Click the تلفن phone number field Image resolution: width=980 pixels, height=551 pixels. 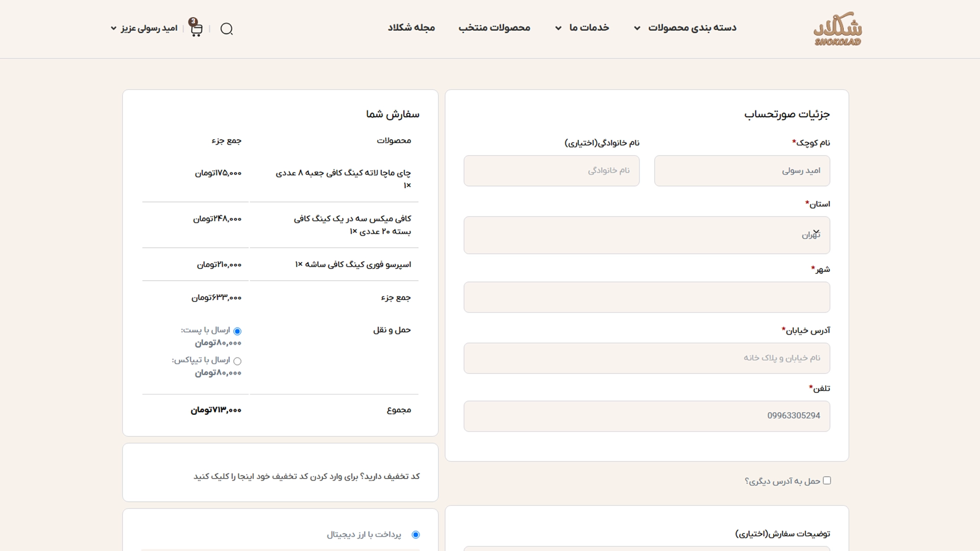tap(647, 416)
